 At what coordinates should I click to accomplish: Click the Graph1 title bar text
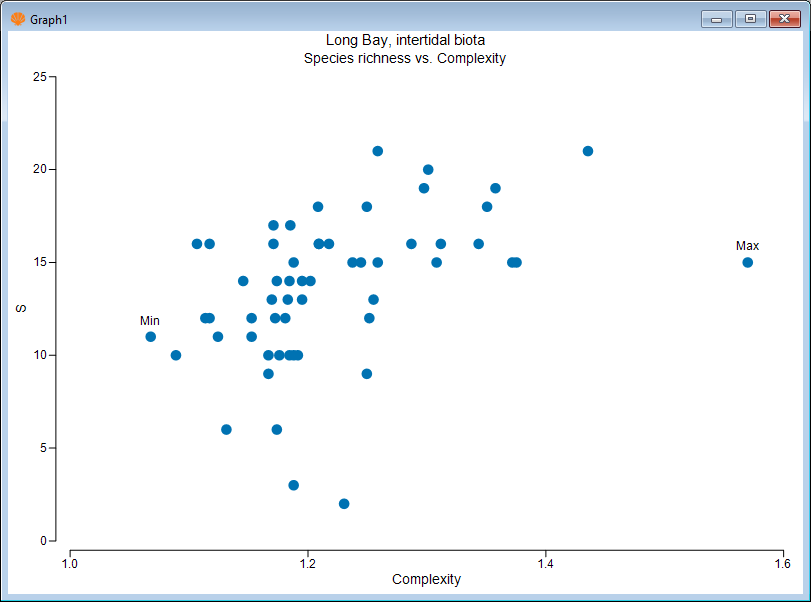[x=48, y=17]
